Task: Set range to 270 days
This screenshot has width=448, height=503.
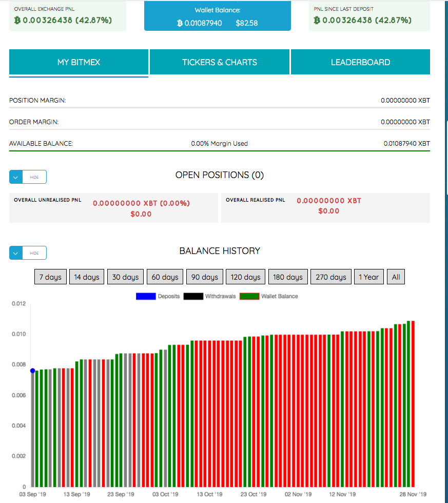Action: click(x=331, y=277)
